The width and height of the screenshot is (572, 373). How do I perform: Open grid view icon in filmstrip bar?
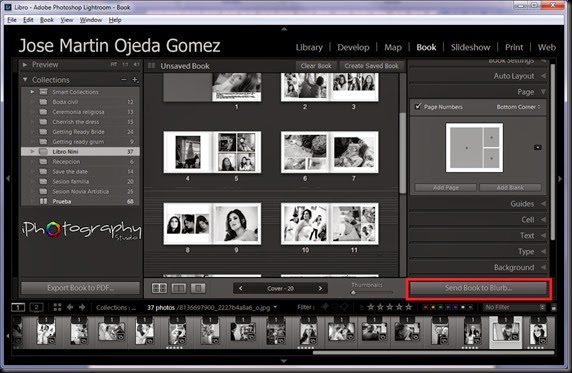[57, 307]
